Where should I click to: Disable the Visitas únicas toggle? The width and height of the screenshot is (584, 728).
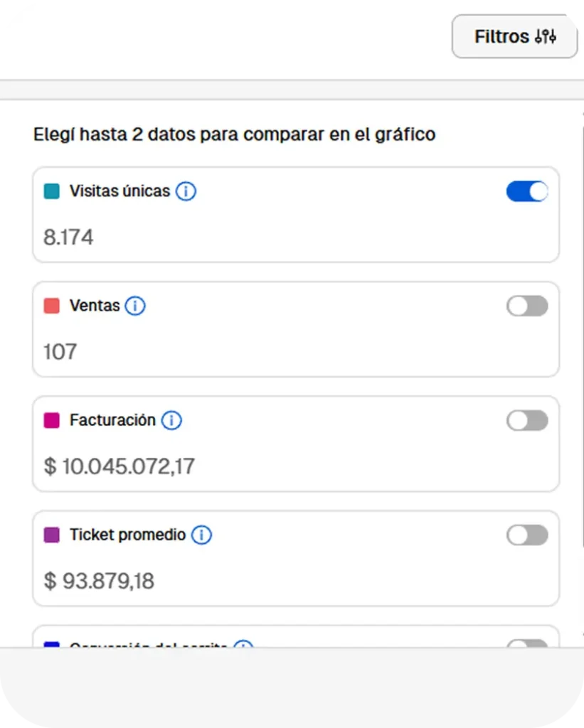tap(527, 191)
